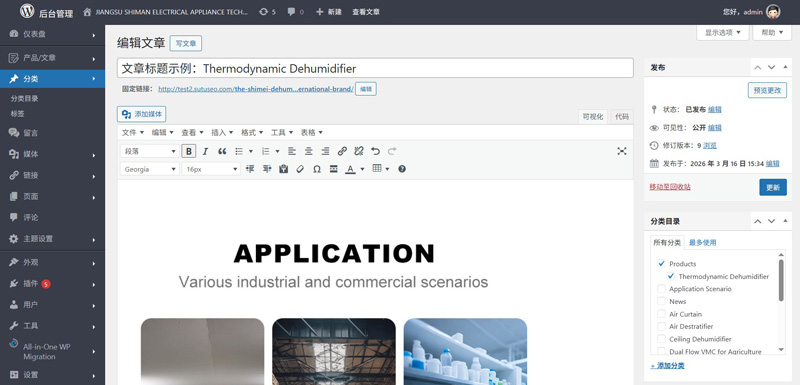Open the 格式 format menu
The height and width of the screenshot is (385, 800).
[252, 133]
